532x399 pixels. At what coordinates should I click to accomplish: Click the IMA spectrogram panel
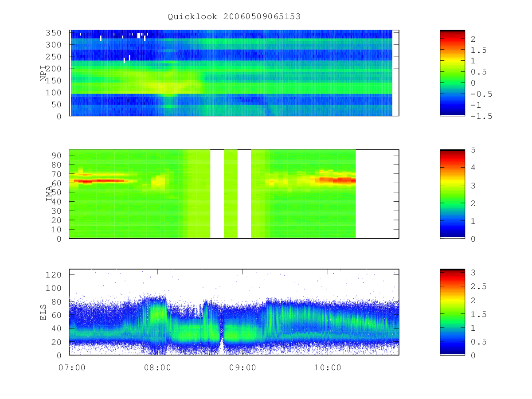[234, 194]
